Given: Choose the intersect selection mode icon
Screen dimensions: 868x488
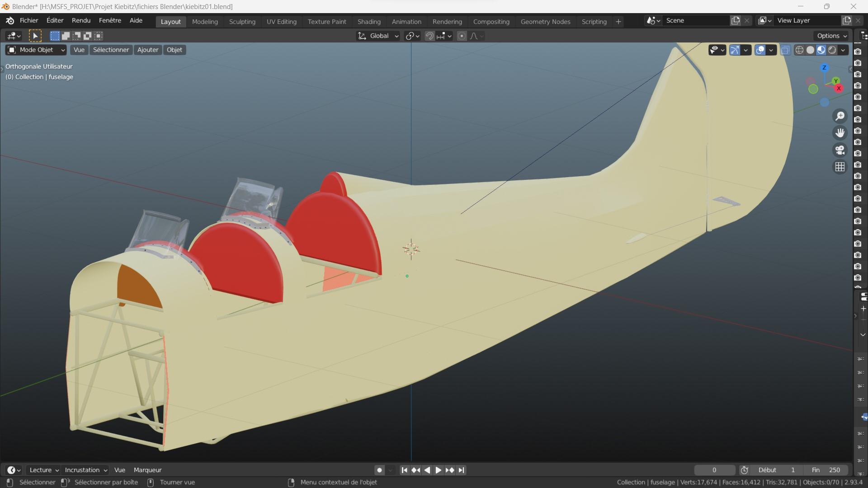Looking at the screenshot, I should pos(98,36).
